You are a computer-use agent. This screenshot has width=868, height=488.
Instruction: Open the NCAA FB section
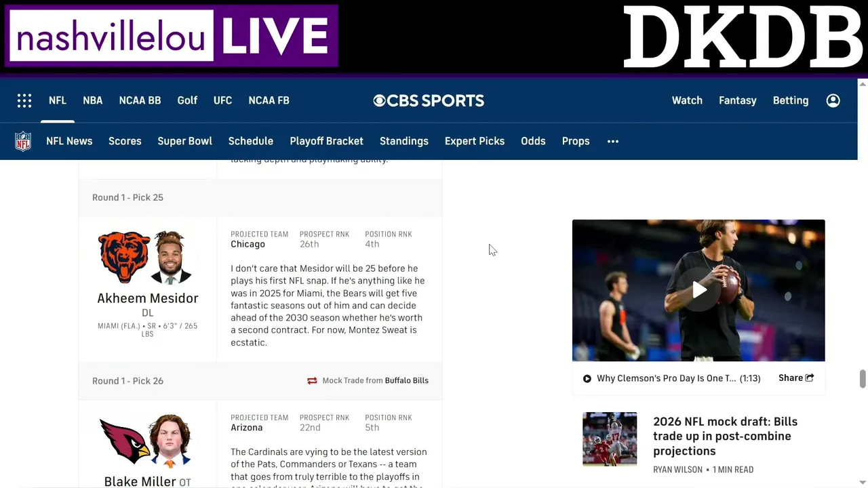(269, 100)
